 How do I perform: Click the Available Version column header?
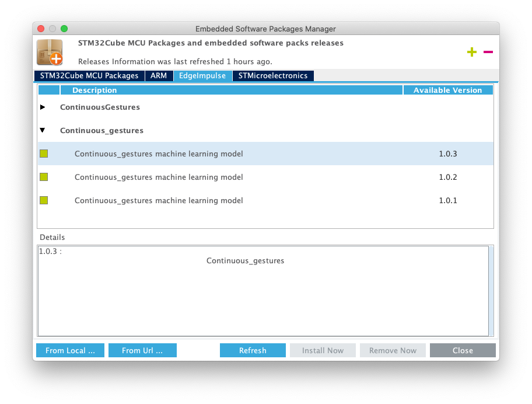pyautogui.click(x=448, y=90)
